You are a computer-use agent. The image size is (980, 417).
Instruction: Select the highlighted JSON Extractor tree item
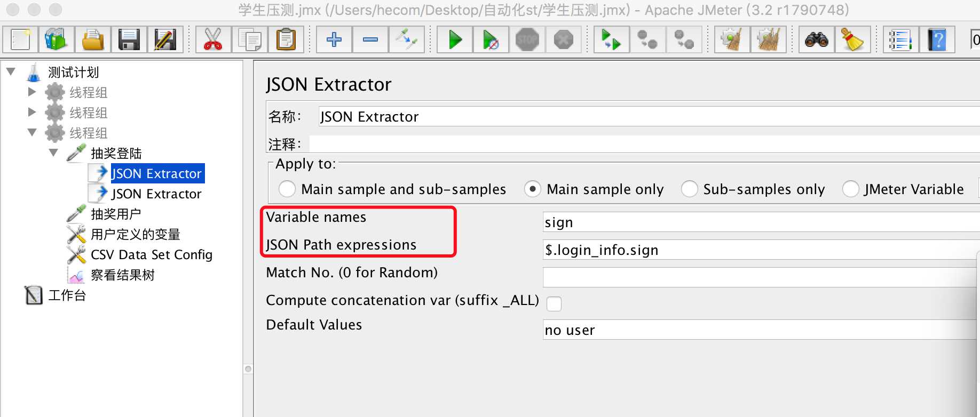[x=157, y=173]
